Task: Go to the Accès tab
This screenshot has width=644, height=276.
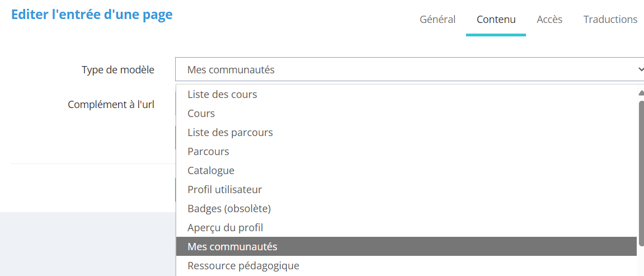Action: (549, 20)
